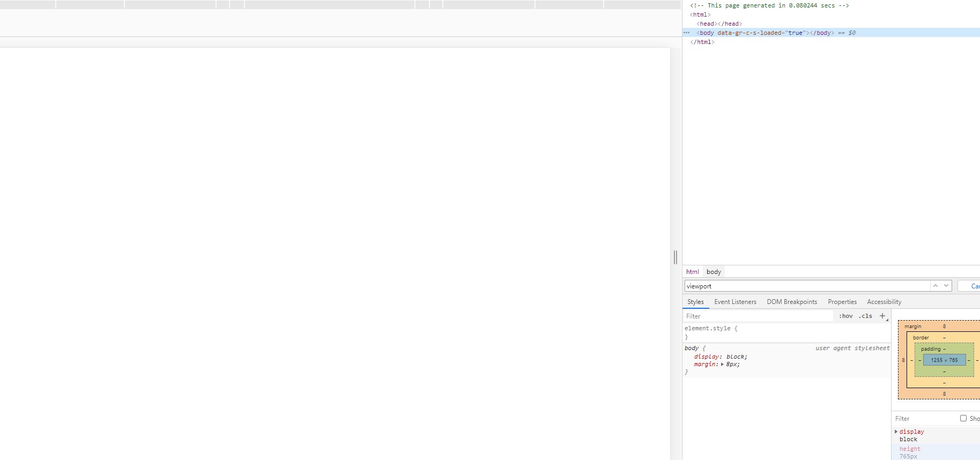Viewport: 980px width, 460px height.
Task: Click the data-gr-c-s-loaded attribute on body
Action: coord(761,33)
